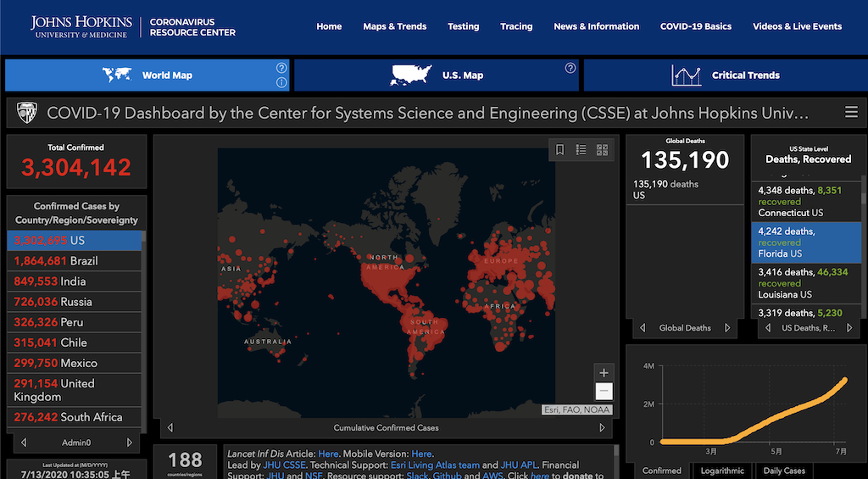Select Connecticut US state entry

[806, 202]
